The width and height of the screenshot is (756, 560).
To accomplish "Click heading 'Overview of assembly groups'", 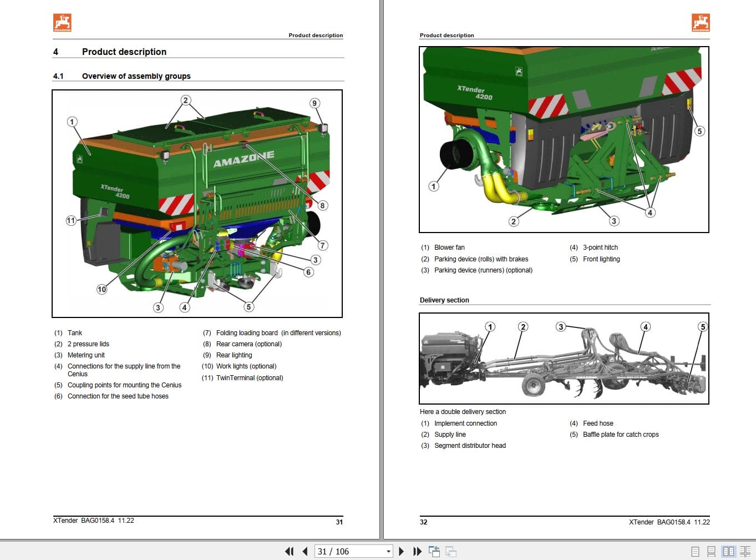I will coord(136,76).
